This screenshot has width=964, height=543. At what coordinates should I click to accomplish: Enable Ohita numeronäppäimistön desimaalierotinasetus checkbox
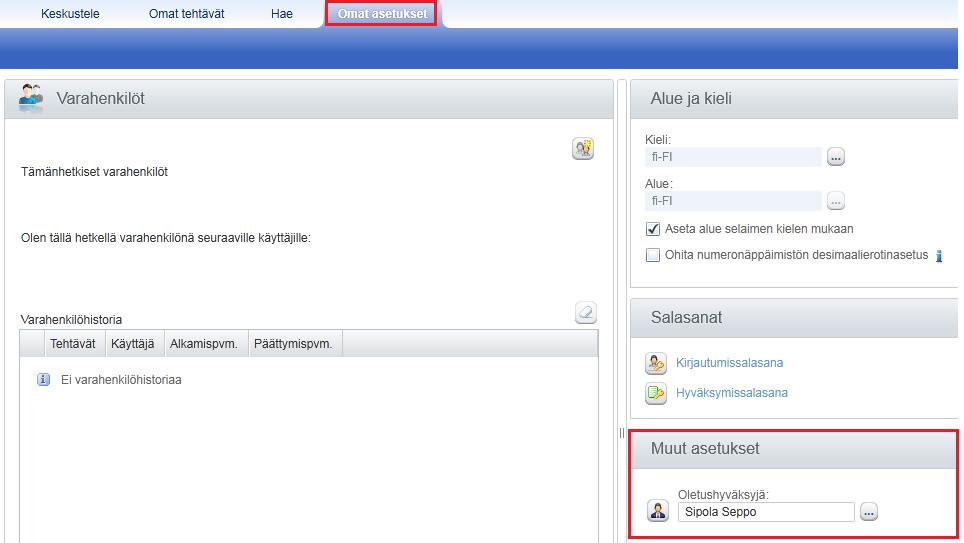[653, 255]
